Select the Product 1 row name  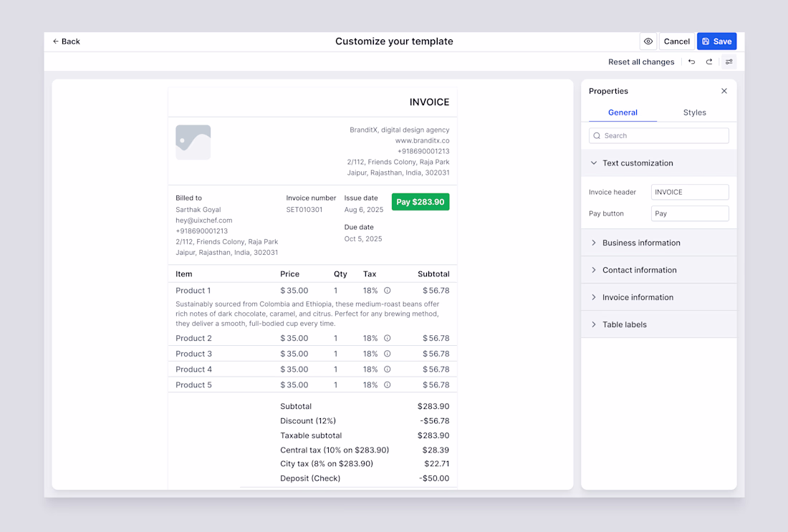click(x=193, y=291)
